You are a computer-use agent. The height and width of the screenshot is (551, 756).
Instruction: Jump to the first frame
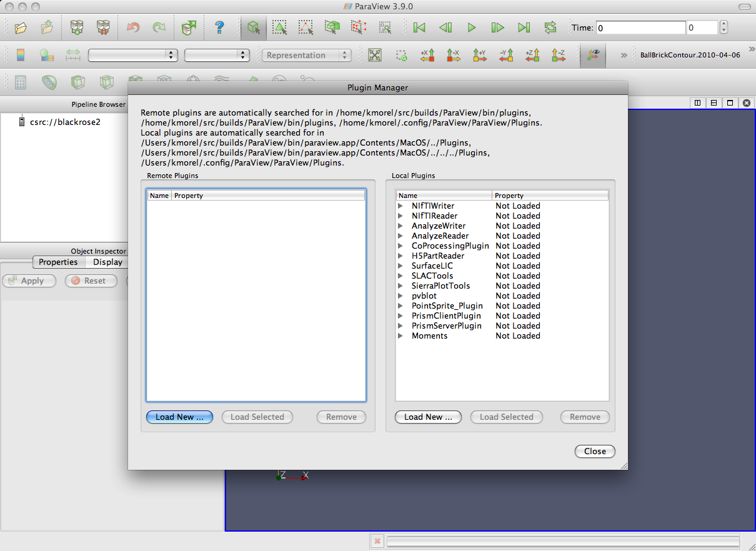[x=419, y=27]
